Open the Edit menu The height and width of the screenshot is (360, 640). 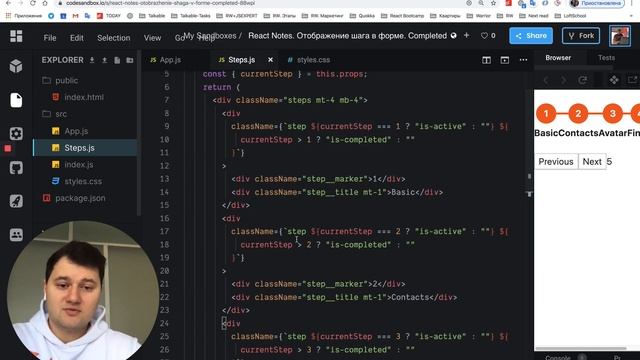[x=76, y=38]
